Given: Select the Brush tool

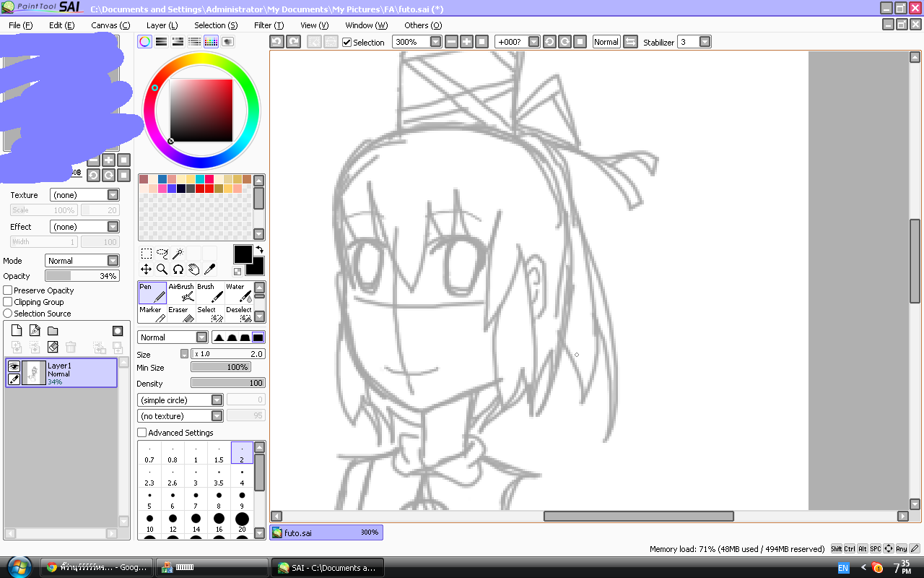Looking at the screenshot, I should coord(210,293).
